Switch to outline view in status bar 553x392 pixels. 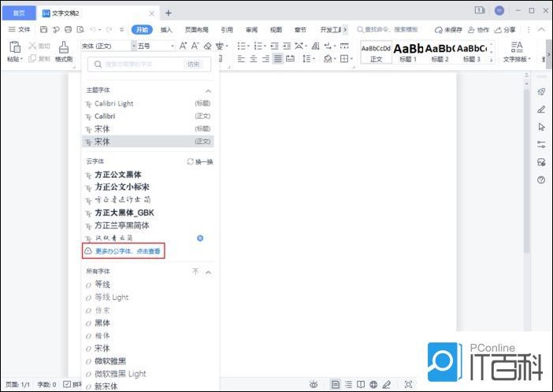pyautogui.click(x=348, y=384)
